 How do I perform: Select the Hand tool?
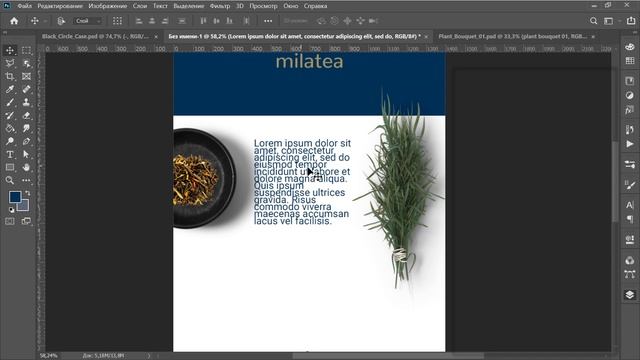26,167
